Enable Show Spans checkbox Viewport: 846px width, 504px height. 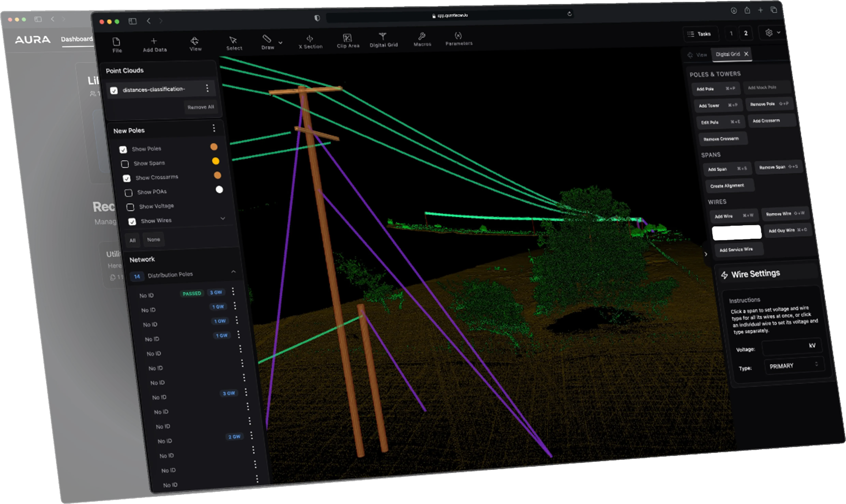(125, 164)
